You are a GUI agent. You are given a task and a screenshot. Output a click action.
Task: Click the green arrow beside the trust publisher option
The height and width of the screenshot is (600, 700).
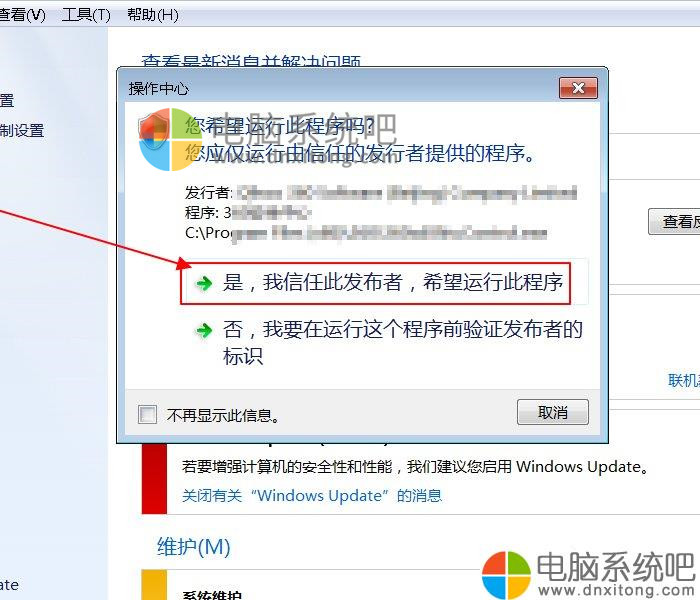[x=204, y=283]
